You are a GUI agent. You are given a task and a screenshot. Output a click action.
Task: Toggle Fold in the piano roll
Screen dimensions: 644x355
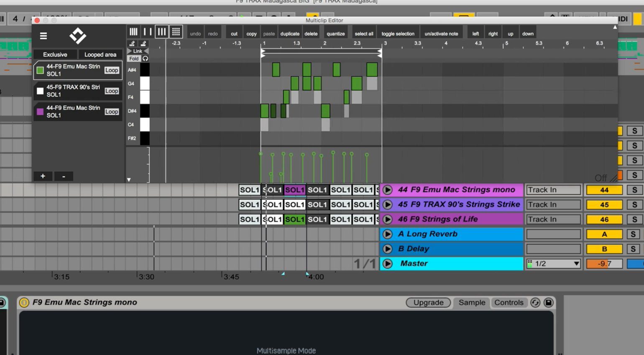click(x=134, y=58)
